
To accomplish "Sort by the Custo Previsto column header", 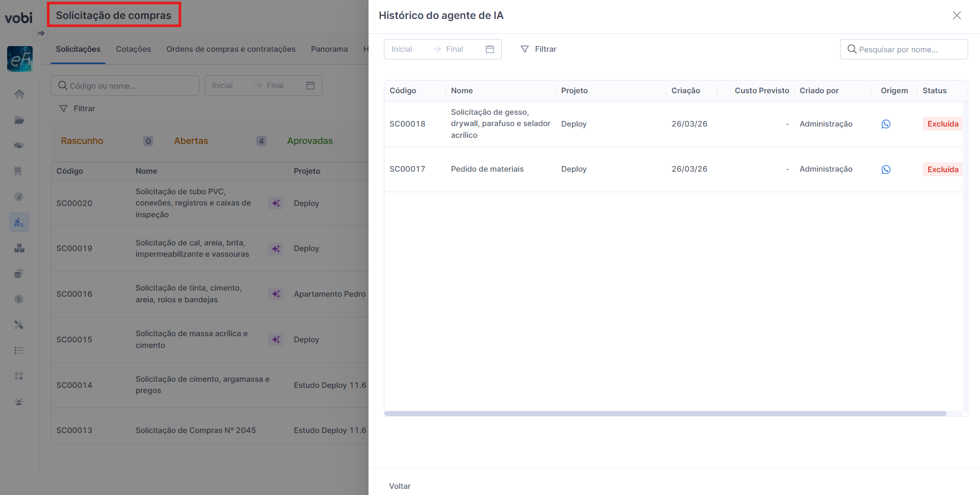I will [762, 91].
